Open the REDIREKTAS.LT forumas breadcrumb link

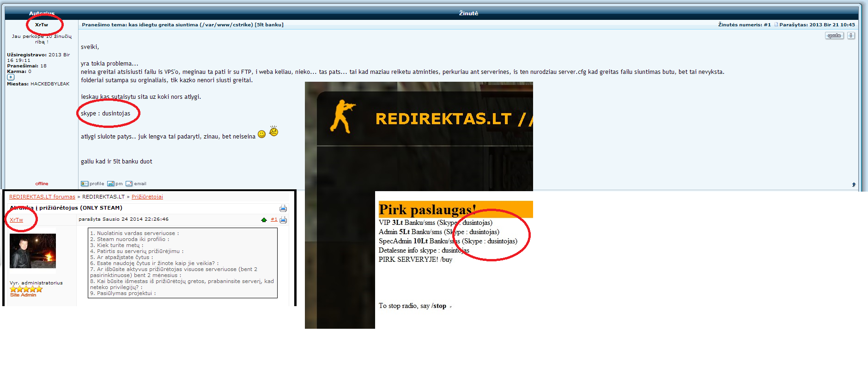click(x=42, y=197)
